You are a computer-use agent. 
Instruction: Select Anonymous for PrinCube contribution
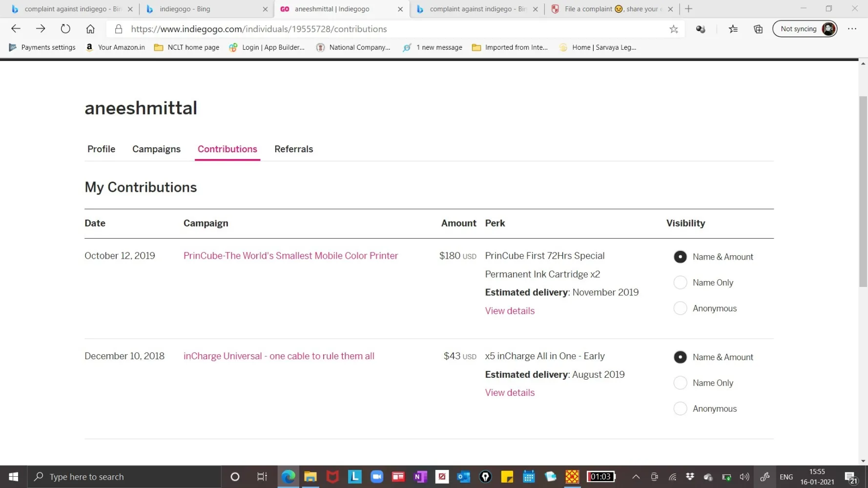coord(680,308)
